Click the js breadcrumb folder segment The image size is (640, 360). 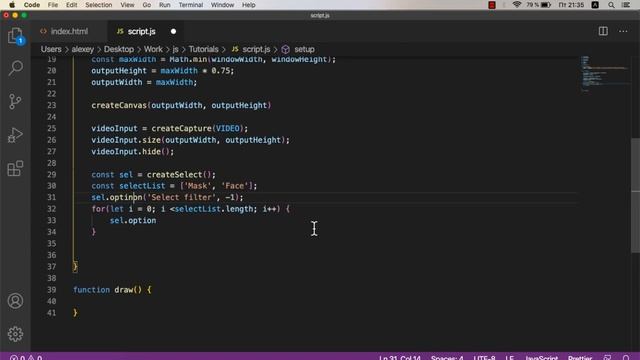[x=175, y=49]
